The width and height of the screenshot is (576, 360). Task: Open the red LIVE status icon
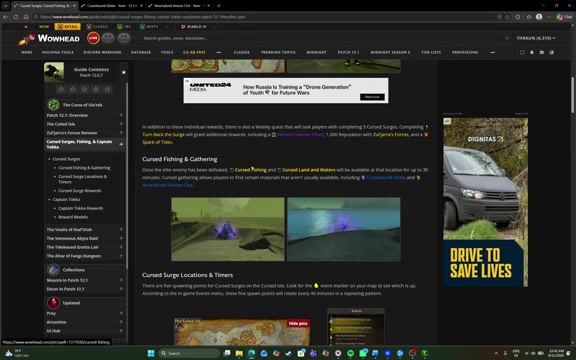tap(93, 38)
